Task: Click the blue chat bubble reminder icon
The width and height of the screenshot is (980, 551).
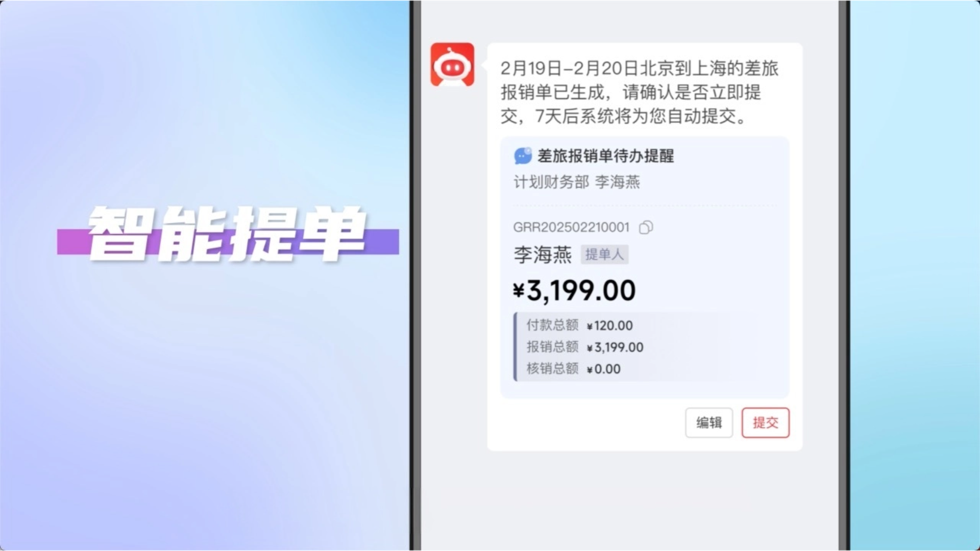Action: [523, 156]
